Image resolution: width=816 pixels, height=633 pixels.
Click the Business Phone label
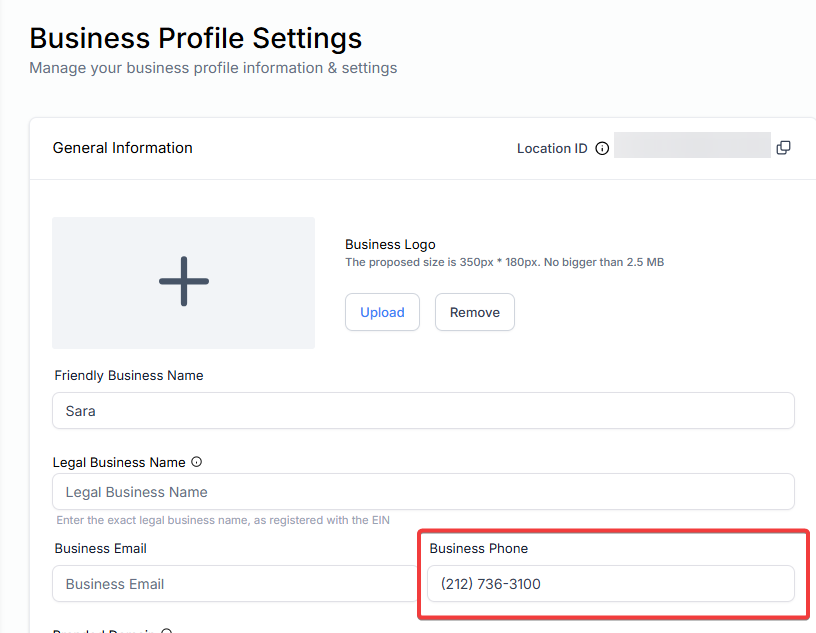pos(478,548)
